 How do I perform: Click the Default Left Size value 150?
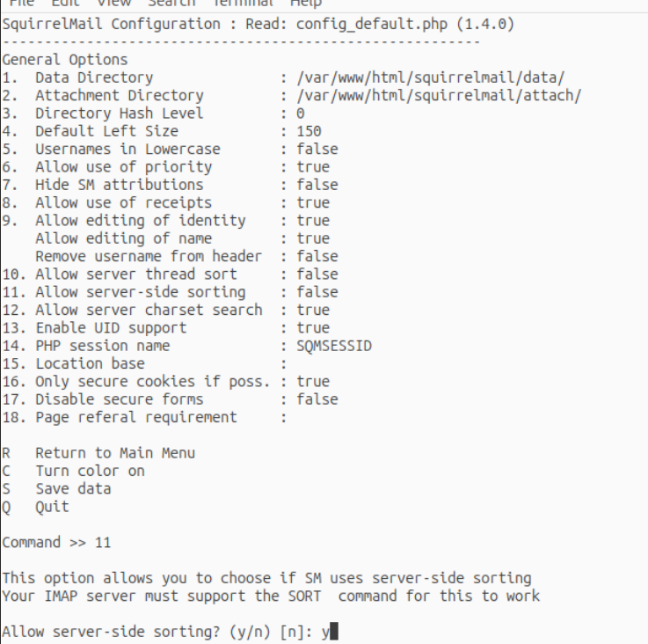tap(309, 132)
